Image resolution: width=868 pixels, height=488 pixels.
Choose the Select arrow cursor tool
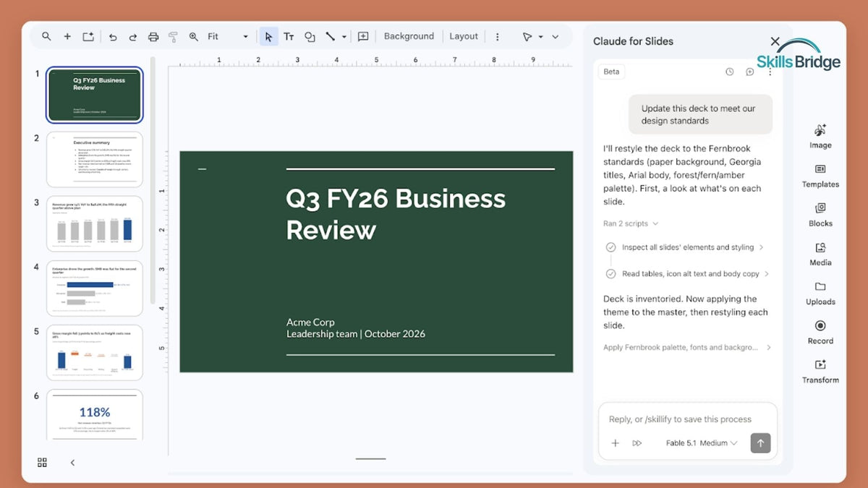[x=268, y=36]
